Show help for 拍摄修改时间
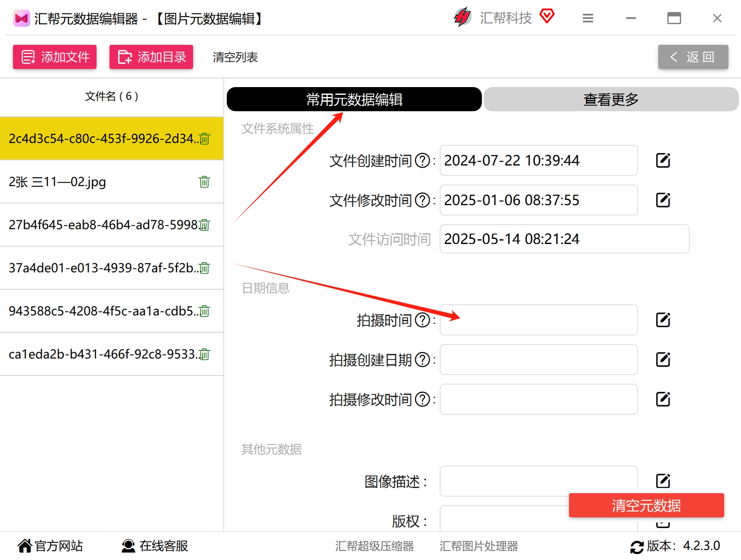Viewport: 741px width, 560px height. tap(422, 400)
